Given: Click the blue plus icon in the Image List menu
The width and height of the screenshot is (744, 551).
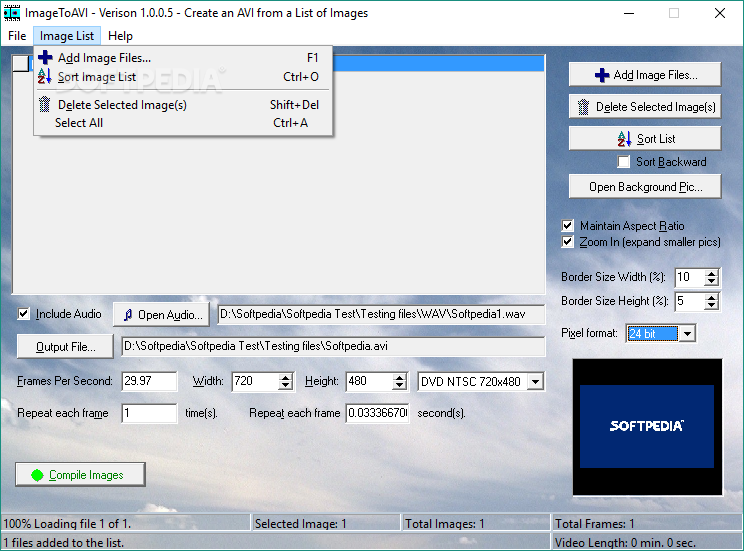Looking at the screenshot, I should 45,57.
